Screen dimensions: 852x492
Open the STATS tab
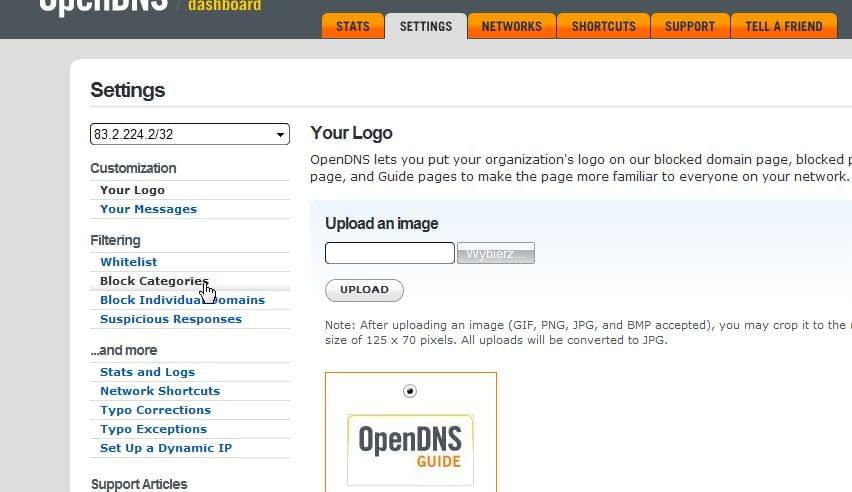353,26
